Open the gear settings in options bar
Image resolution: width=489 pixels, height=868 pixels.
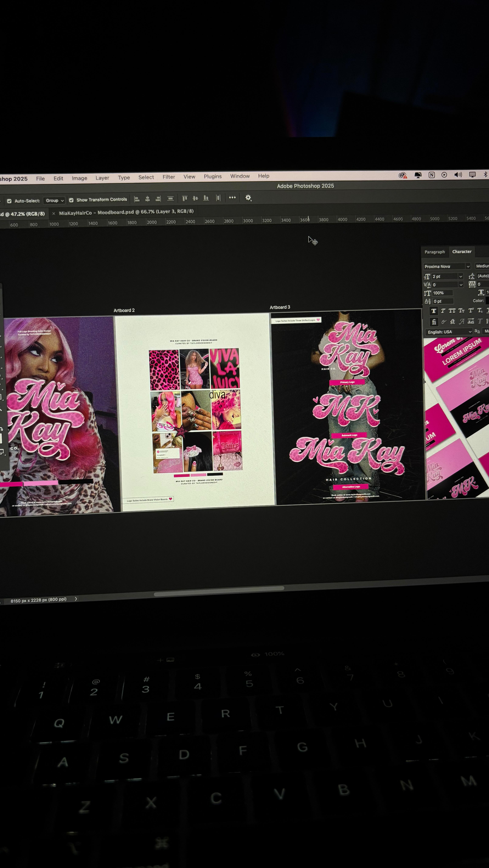(x=249, y=198)
